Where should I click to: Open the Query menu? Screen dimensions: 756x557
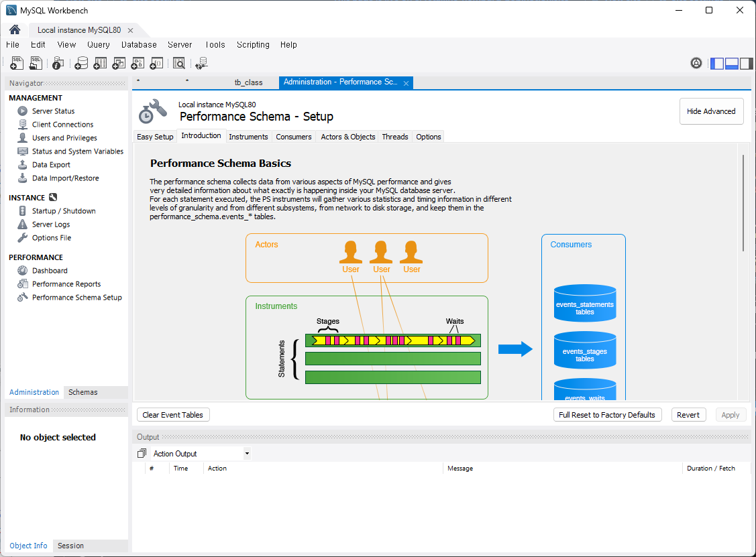click(99, 45)
